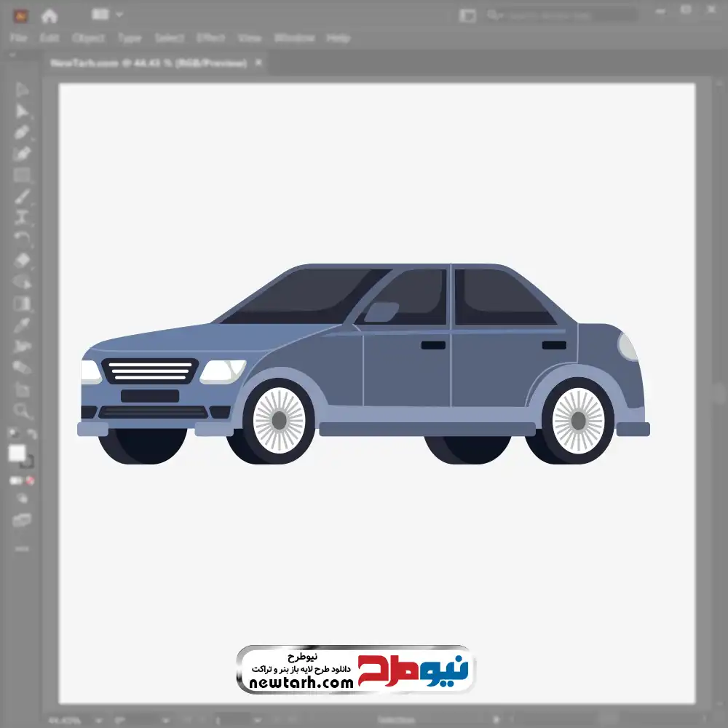Close the NewTarh.com document tab
The width and height of the screenshot is (728, 728).
pyautogui.click(x=258, y=63)
